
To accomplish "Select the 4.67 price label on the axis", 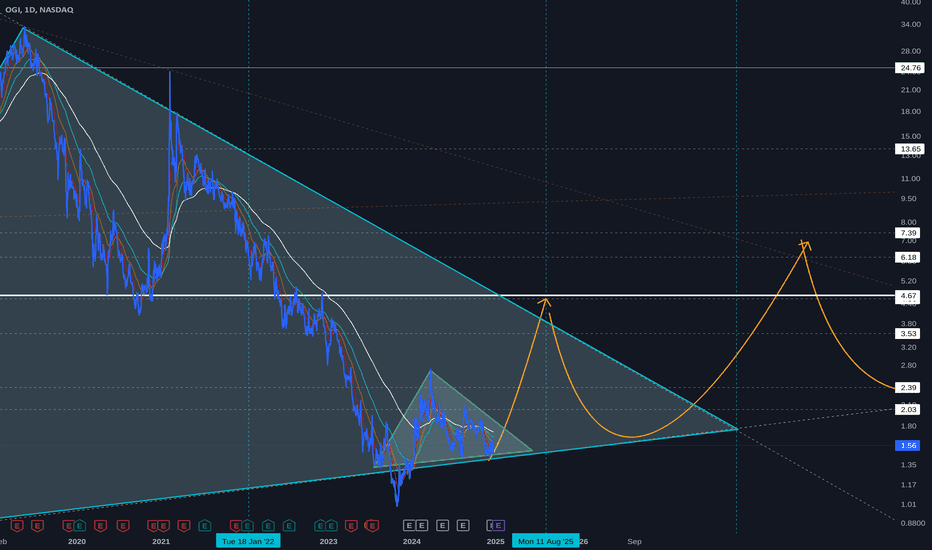I will coord(908,295).
